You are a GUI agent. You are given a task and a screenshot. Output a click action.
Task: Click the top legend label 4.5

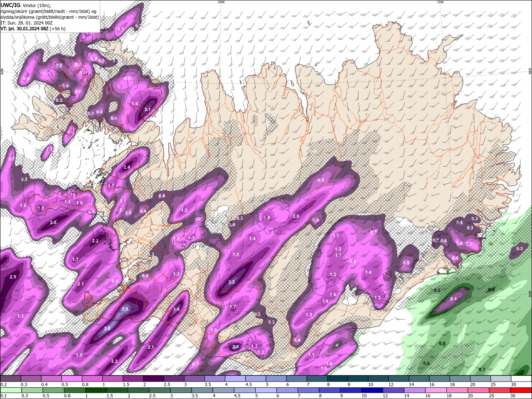tap(249, 384)
